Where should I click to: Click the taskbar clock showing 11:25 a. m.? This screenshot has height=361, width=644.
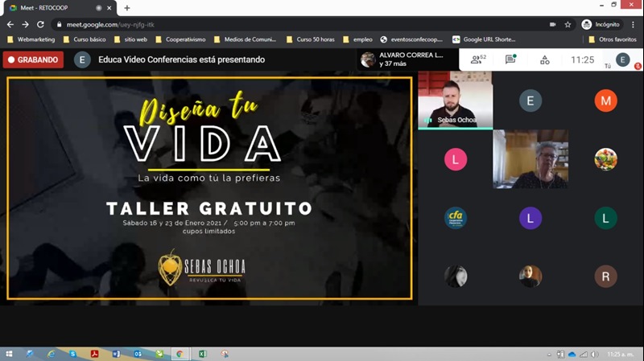click(x=620, y=355)
